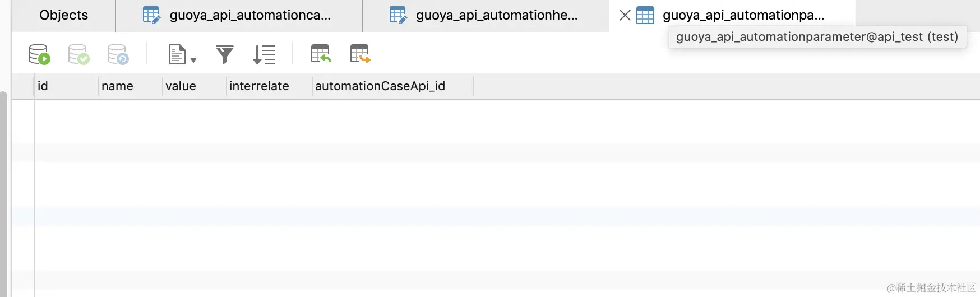This screenshot has height=297, width=980.
Task: Open the Filter wizard funnel icon
Action: [224, 54]
